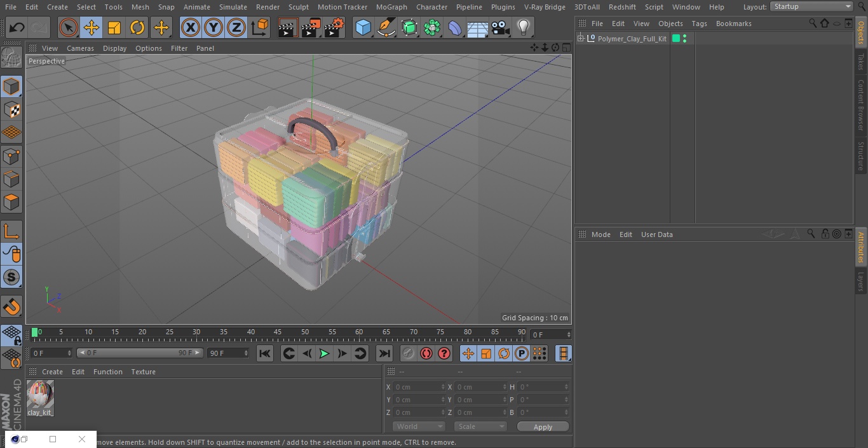Toggle Polymer_Clay_Full_Kit visibility dots
The width and height of the screenshot is (868, 448).
(684, 39)
